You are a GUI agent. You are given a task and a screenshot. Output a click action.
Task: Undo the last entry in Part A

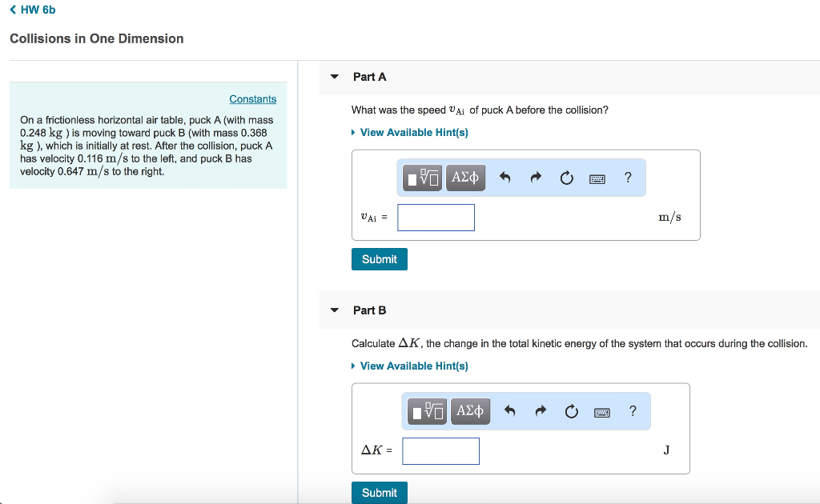[506, 178]
